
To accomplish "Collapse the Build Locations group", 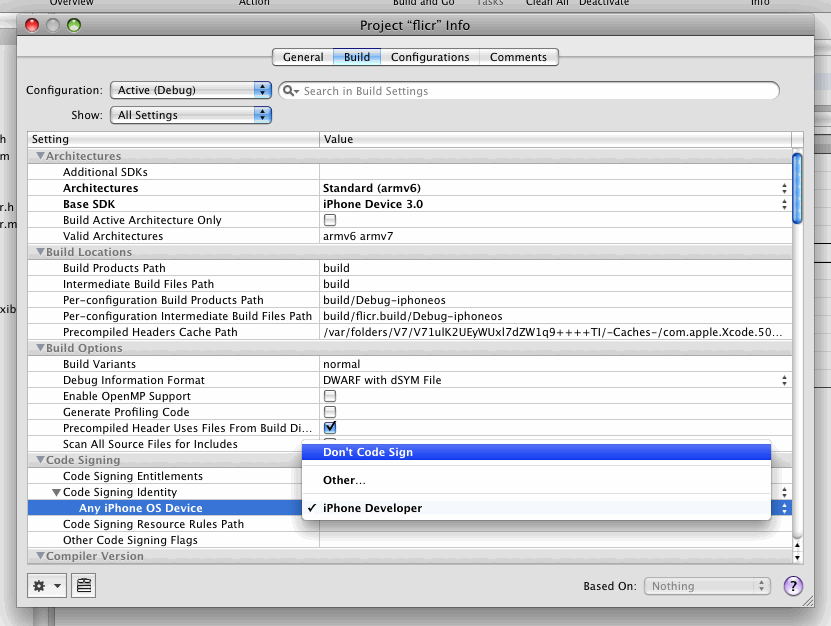I will pos(40,252).
